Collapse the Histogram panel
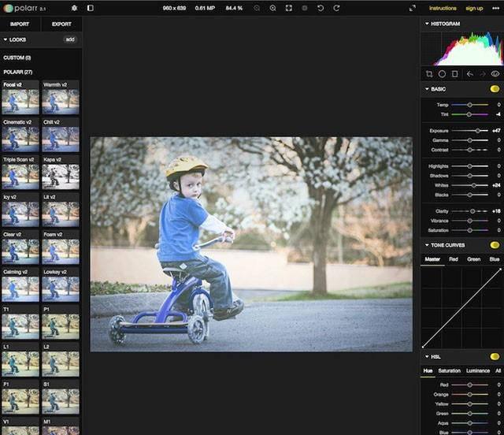 click(x=427, y=24)
